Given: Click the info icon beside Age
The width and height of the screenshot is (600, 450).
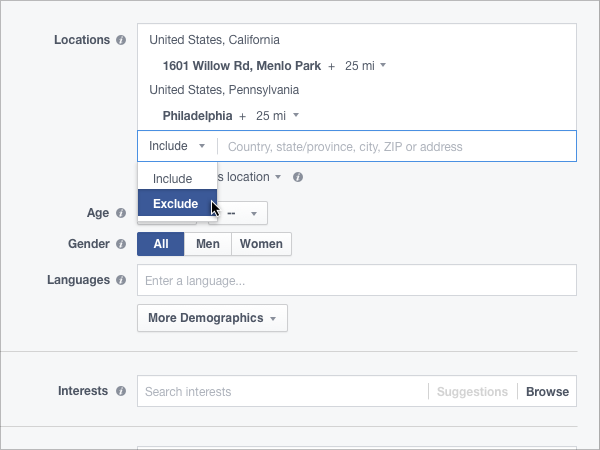Looking at the screenshot, I should pyautogui.click(x=121, y=214).
